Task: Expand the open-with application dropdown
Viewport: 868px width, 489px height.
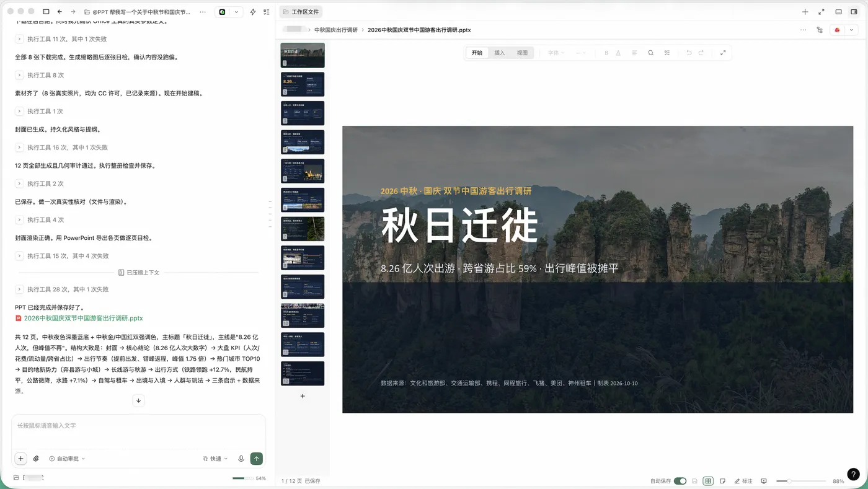Action: 851,30
